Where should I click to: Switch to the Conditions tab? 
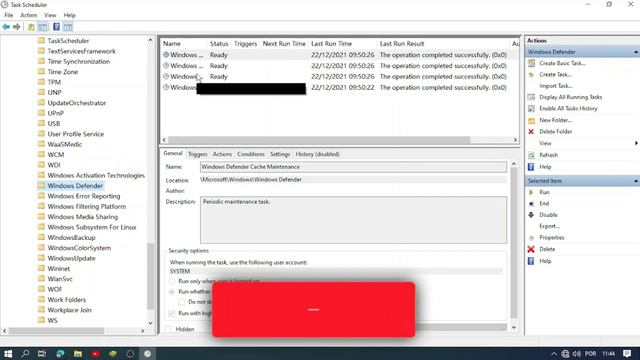251,154
